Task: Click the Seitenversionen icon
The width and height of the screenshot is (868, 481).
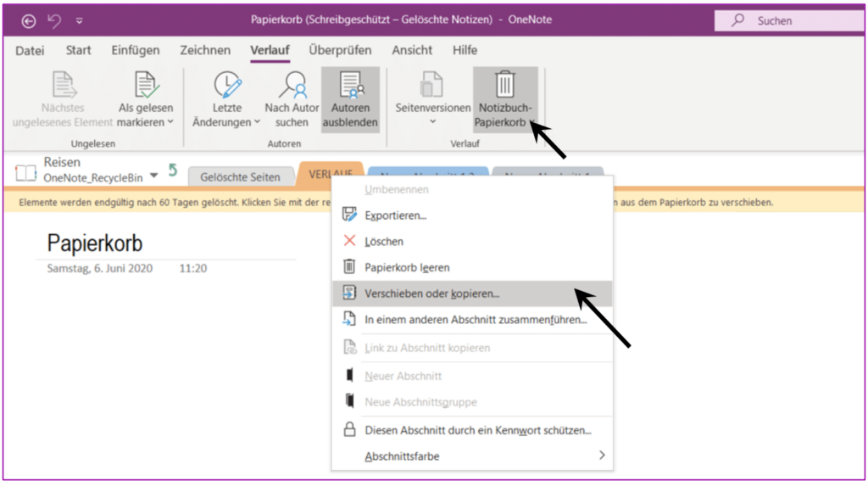Action: [432, 86]
